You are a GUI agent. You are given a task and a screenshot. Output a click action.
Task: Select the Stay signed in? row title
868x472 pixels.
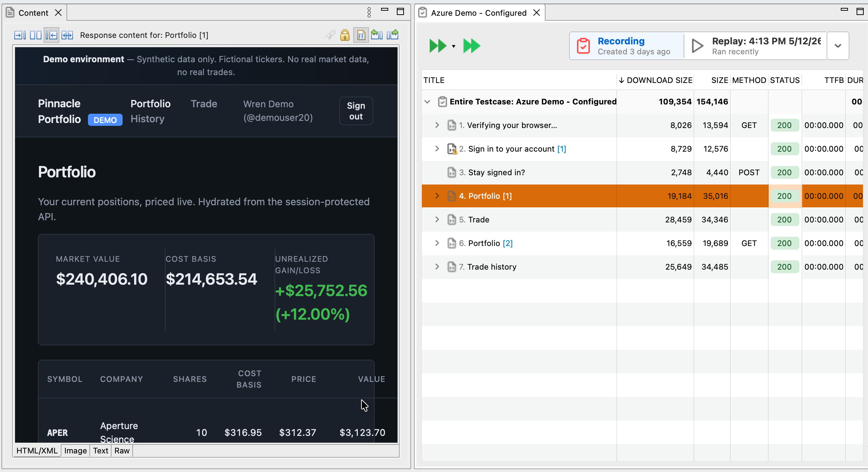[496, 172]
